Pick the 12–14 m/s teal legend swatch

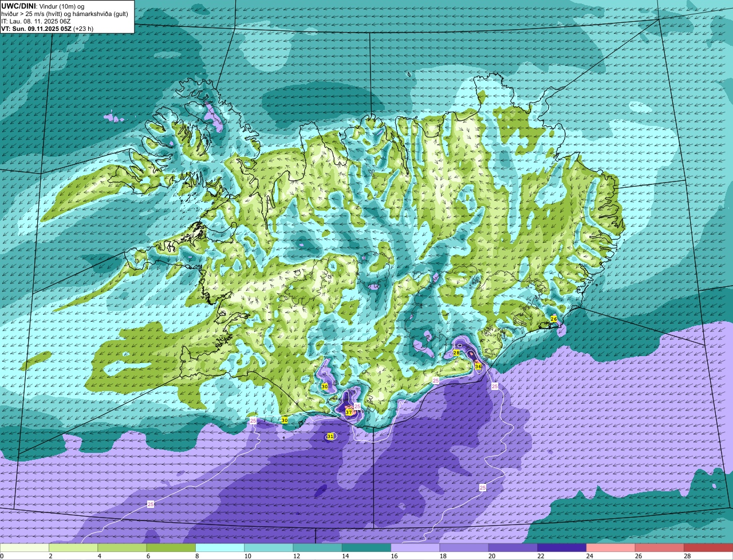point(318,548)
